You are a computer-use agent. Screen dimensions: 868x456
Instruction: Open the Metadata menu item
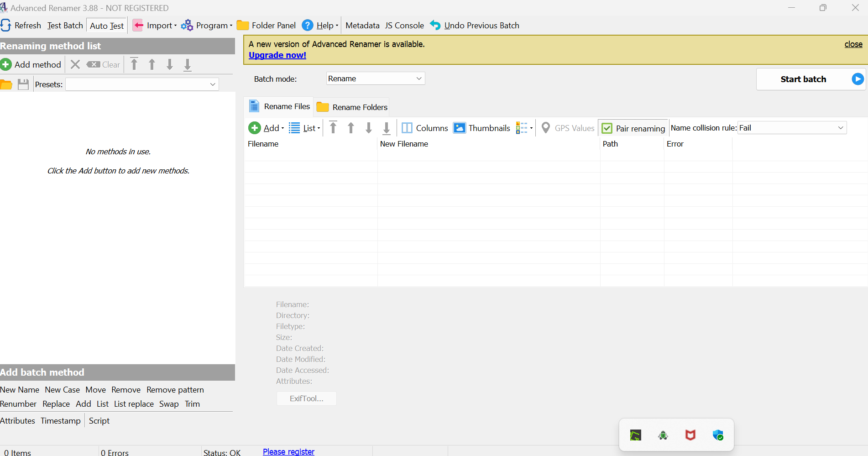point(362,26)
